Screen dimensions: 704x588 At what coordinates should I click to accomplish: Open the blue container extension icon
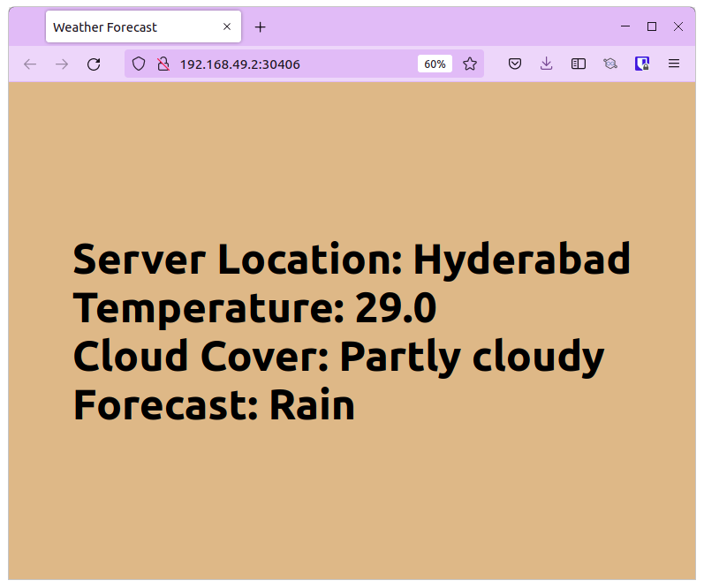click(x=642, y=64)
